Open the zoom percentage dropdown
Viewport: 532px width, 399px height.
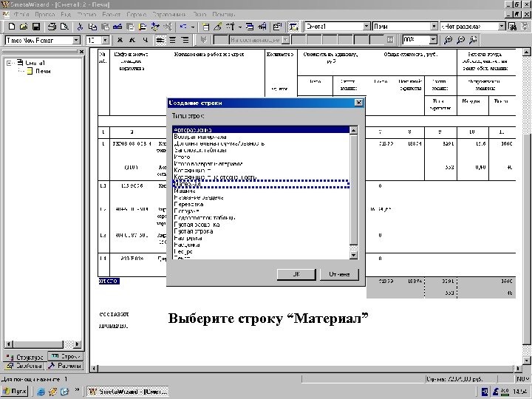point(433,41)
